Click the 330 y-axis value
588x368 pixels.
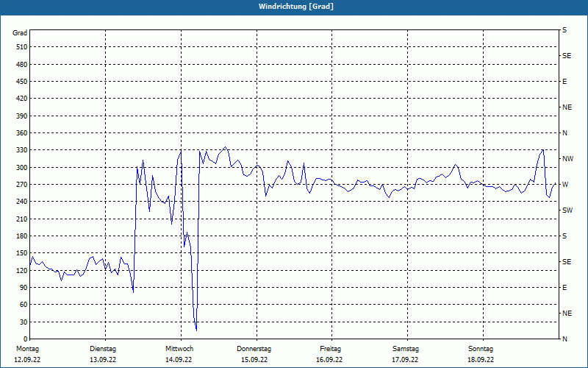pos(22,150)
